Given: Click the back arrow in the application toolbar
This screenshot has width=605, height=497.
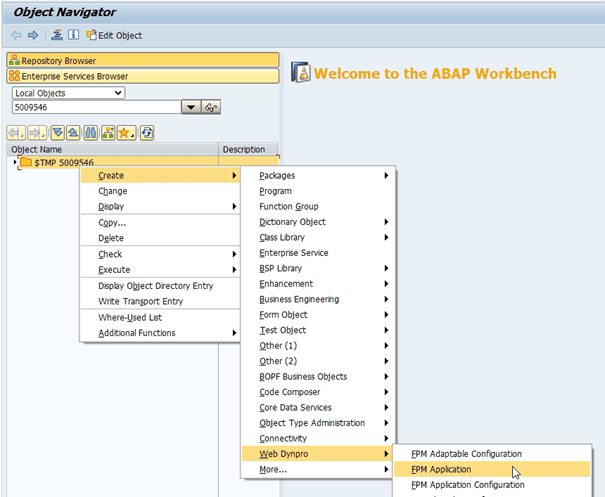Looking at the screenshot, I should (16, 36).
